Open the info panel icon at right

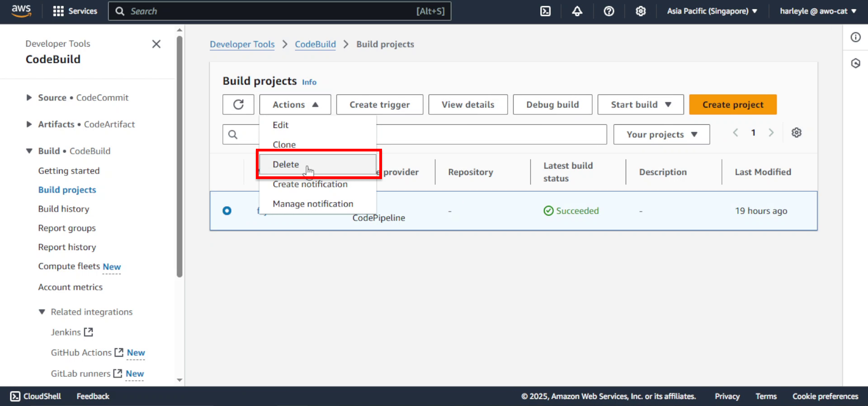(856, 37)
